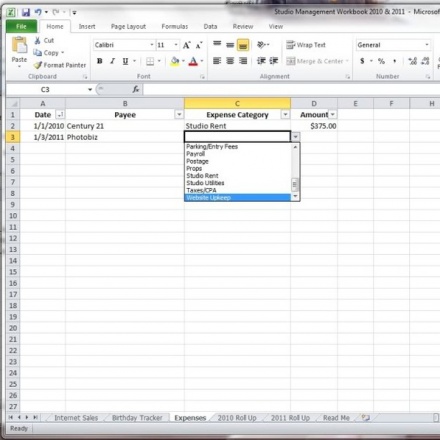Click the Redo icon in quick access toolbar

(56, 12)
